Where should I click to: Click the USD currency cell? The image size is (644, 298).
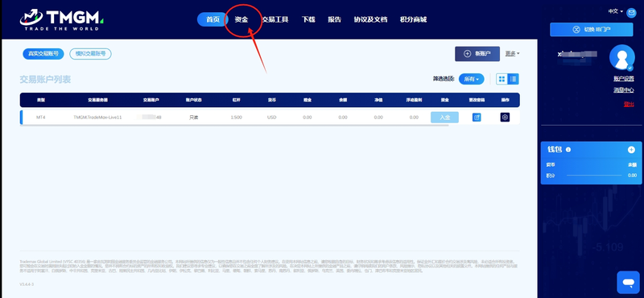(x=272, y=118)
